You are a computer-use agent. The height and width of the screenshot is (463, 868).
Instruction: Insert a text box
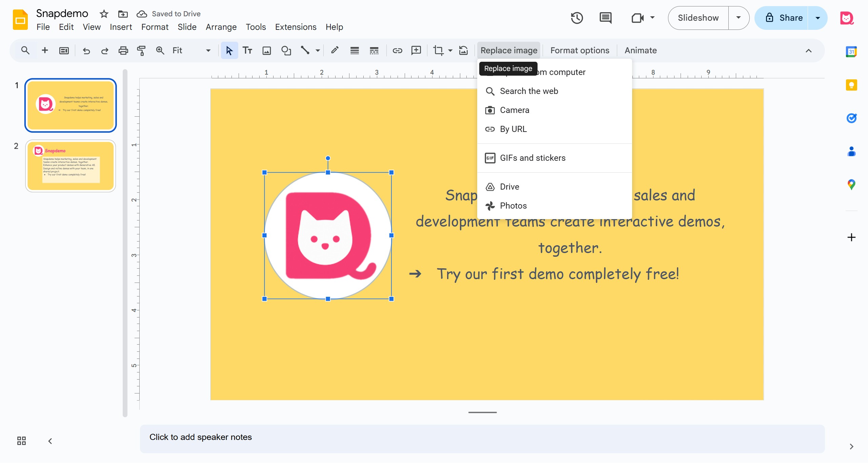click(x=247, y=51)
